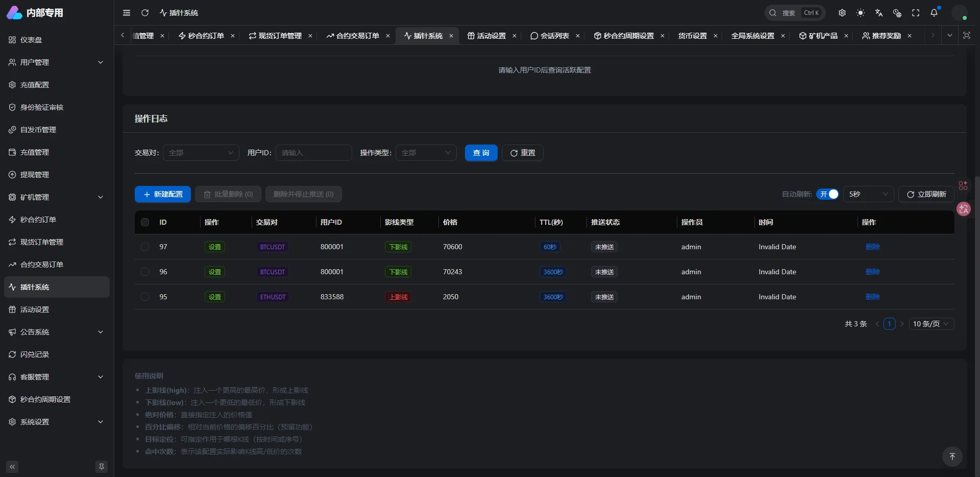Open 仪表盘 dashboard in sidebar
Screen dimensions: 980x477
(57, 40)
